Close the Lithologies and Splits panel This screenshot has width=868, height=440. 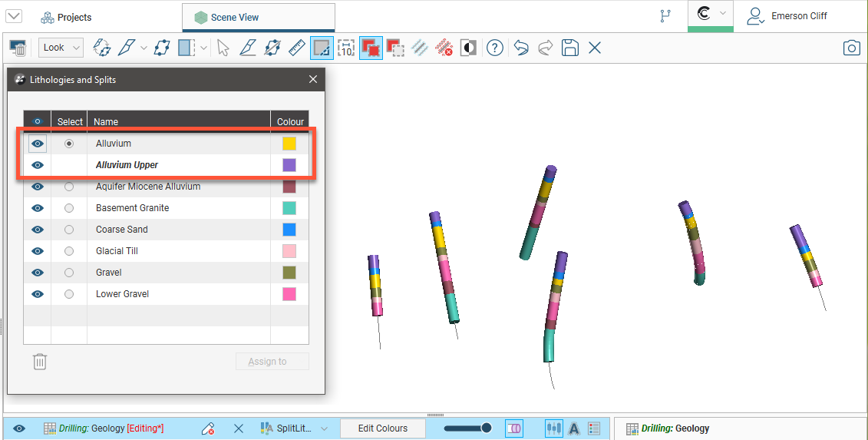pyautogui.click(x=313, y=79)
